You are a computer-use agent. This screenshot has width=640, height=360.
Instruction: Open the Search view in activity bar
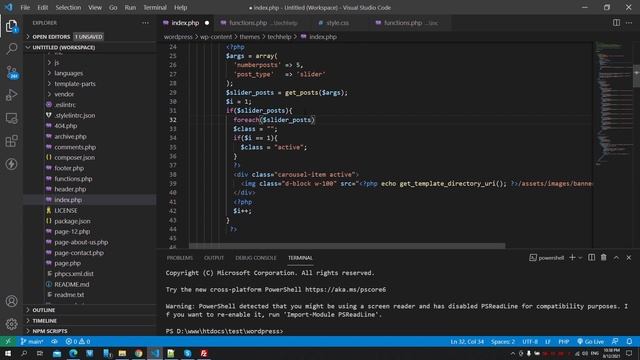click(x=11, y=49)
